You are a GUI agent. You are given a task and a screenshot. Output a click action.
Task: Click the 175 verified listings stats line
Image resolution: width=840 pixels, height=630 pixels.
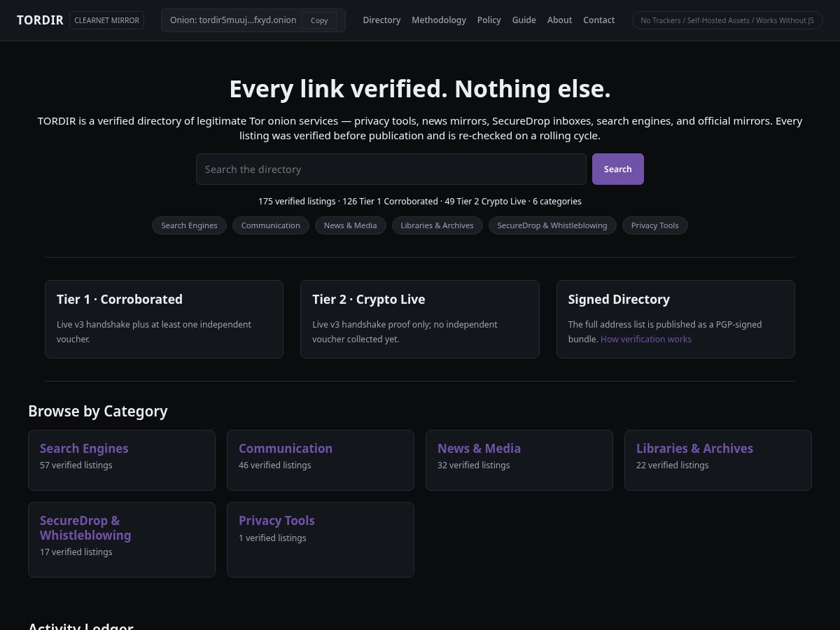pos(420,202)
